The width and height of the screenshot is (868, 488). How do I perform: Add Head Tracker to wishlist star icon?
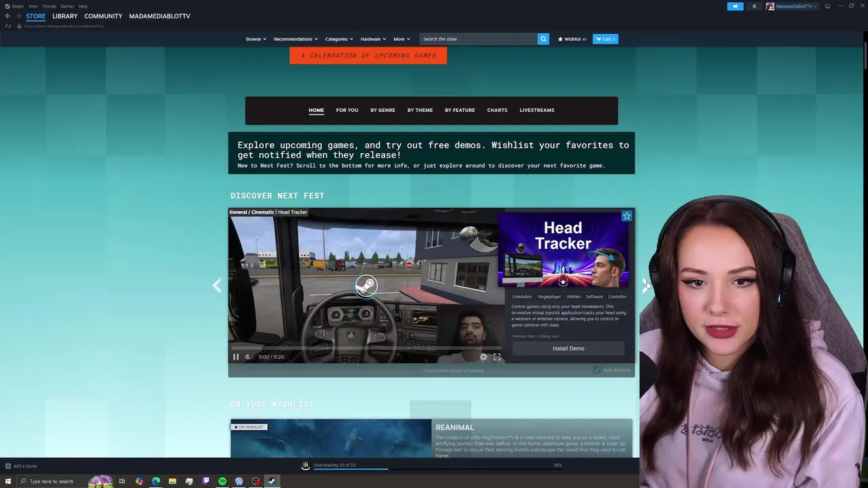coord(627,216)
